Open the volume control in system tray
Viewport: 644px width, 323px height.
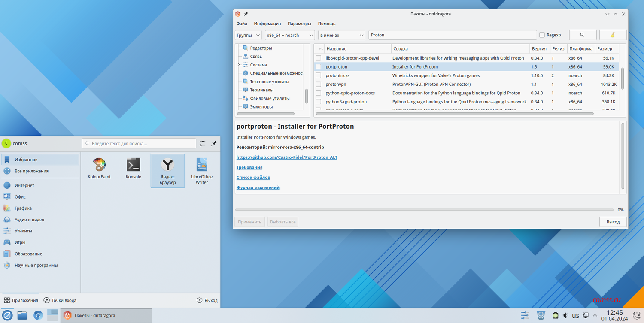pos(565,315)
